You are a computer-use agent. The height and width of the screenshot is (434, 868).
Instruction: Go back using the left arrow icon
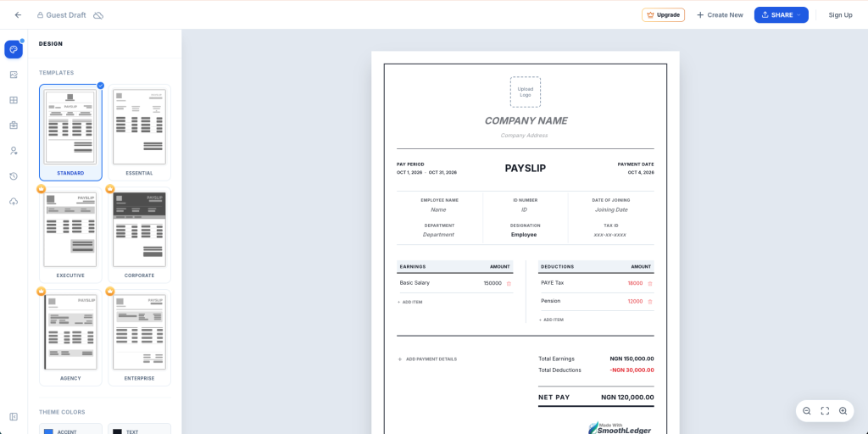coord(19,15)
